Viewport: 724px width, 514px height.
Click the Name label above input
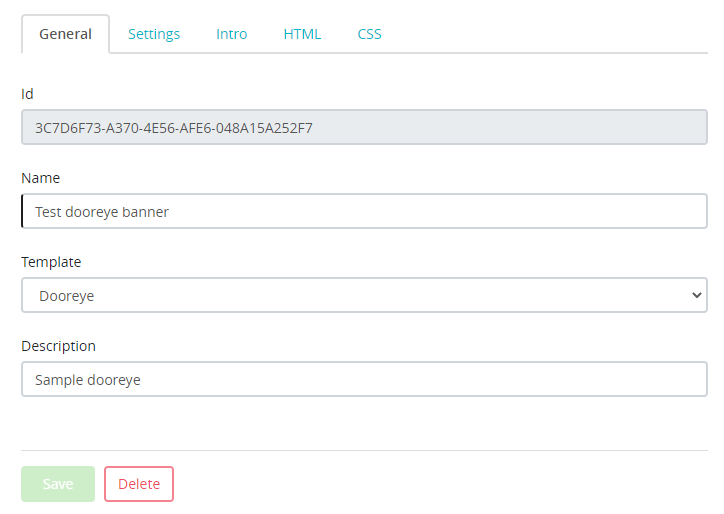click(x=40, y=178)
